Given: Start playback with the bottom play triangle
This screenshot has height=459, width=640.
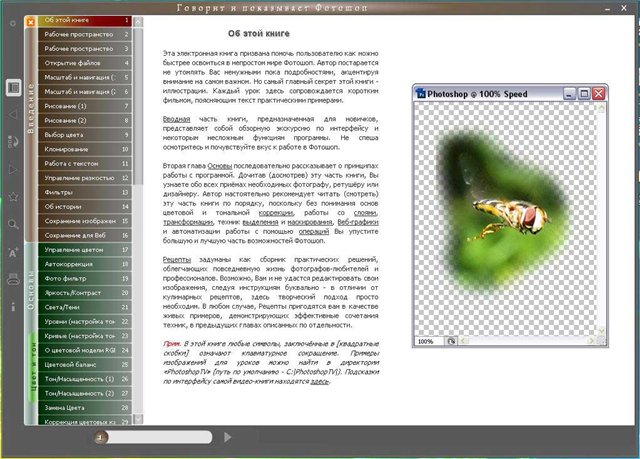Looking at the screenshot, I should (227, 437).
